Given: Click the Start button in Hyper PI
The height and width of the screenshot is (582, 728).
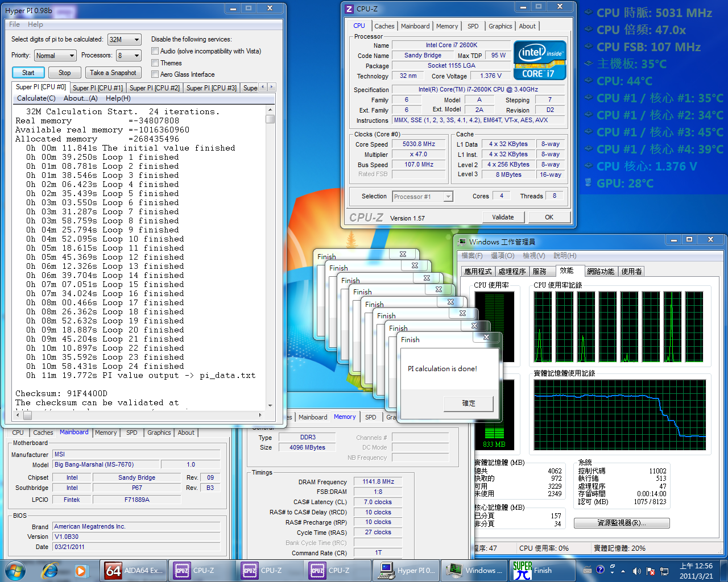Looking at the screenshot, I should point(28,73).
